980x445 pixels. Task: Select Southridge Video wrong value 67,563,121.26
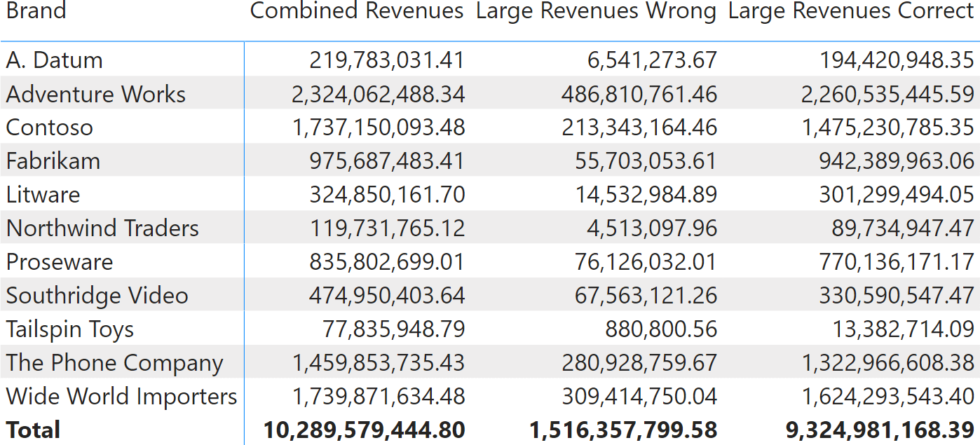click(x=646, y=296)
